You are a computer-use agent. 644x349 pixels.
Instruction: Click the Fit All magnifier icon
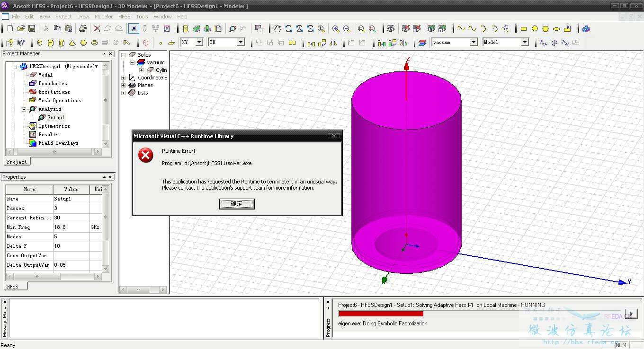361,29
